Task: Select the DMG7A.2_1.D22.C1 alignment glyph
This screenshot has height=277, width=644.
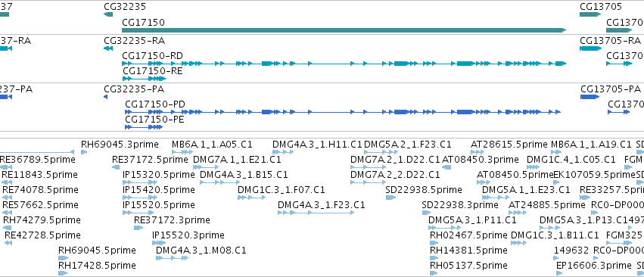Action: 369,167
